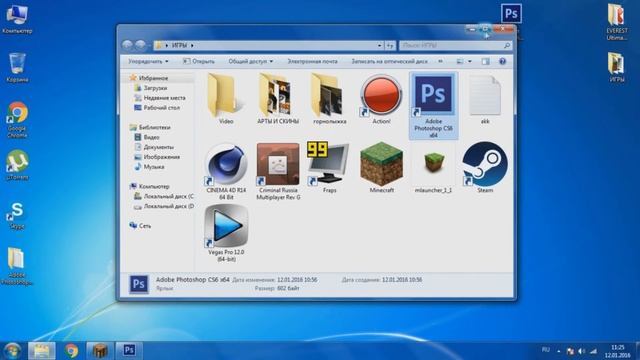Select Недавние места in navigation pane

coord(164,98)
